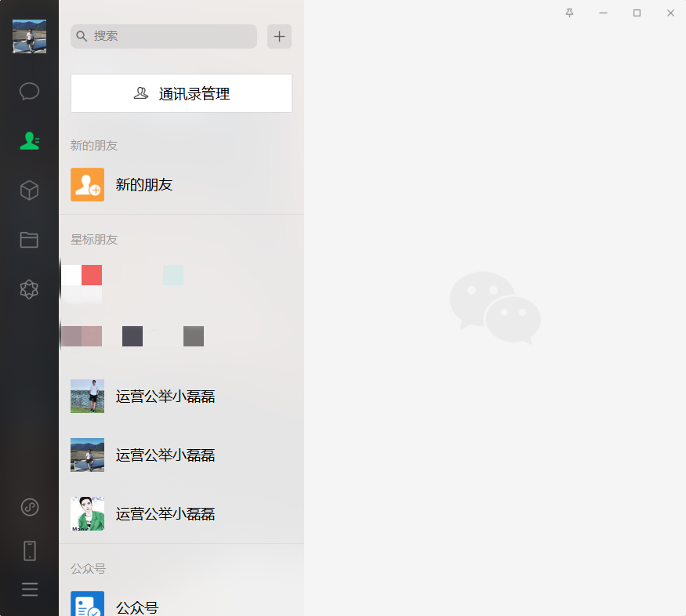686x616 pixels.
Task: Click the search input field
Action: (164, 36)
